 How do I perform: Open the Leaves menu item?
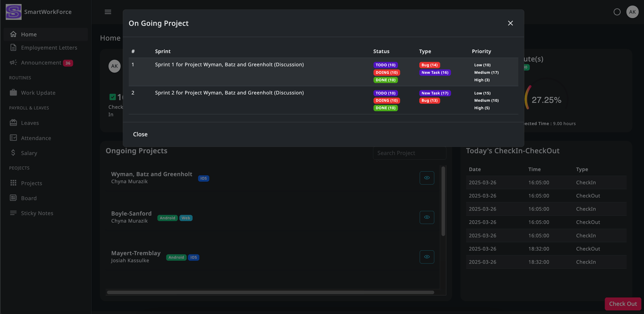[30, 123]
